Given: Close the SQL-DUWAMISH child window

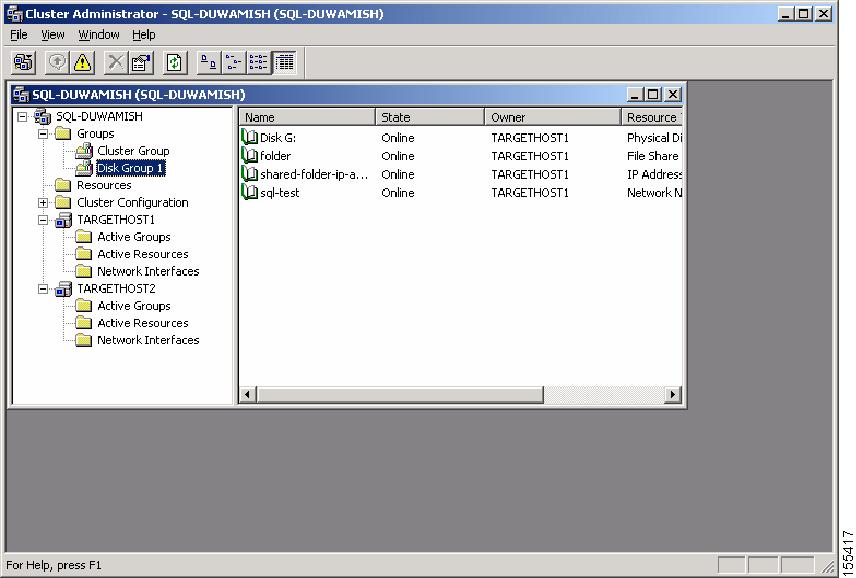Looking at the screenshot, I should pyautogui.click(x=673, y=94).
